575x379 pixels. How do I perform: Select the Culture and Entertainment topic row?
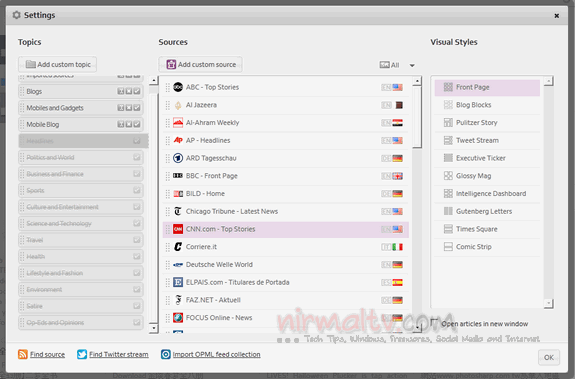81,207
